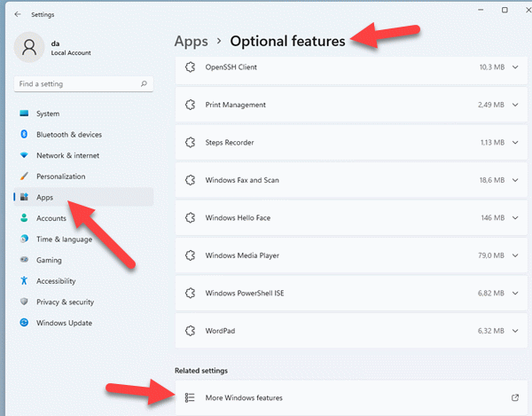The width and height of the screenshot is (532, 416).
Task: Click the Print Management feature icon
Action: click(x=191, y=105)
